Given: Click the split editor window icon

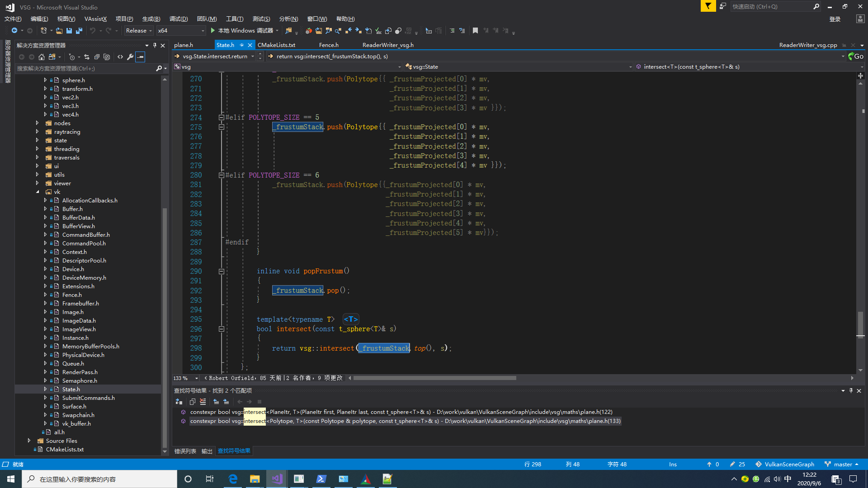Looking at the screenshot, I should [860, 76].
